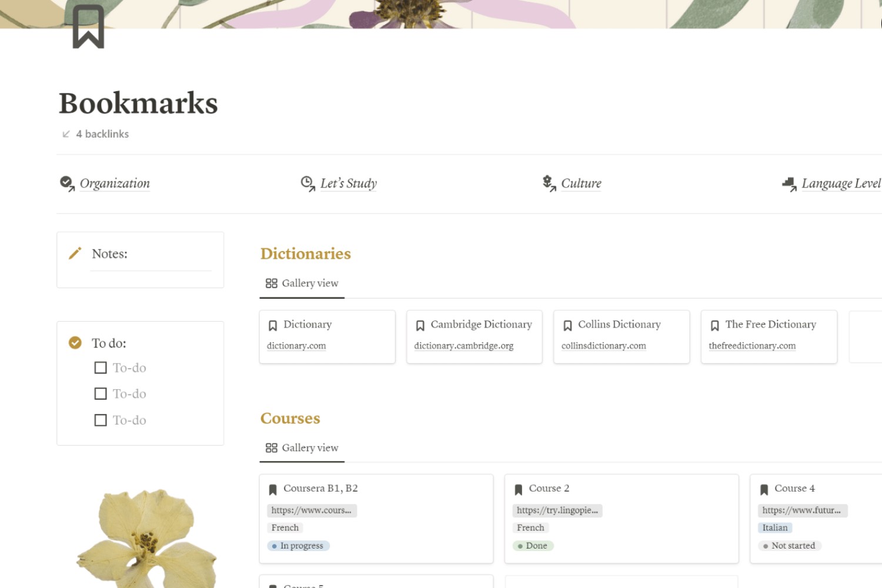Click the plant icon beside Culture
The image size is (882, 588).
[547, 183]
